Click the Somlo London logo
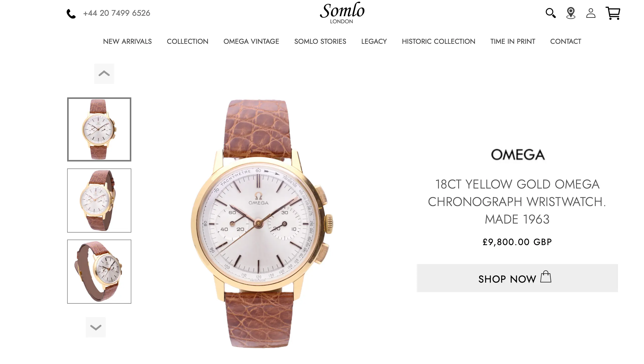Screen dimensions: 644x364 tap(342, 13)
